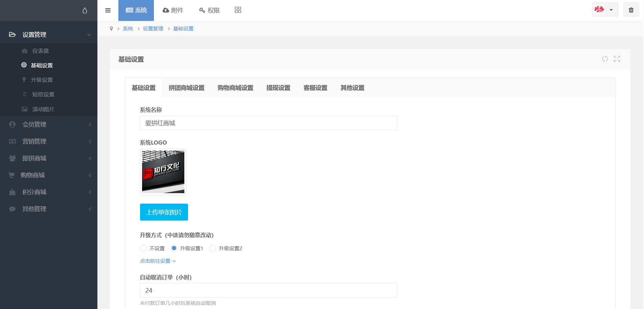Open 仪表盘 dashboard in the sidebar
This screenshot has width=644, height=309.
40,51
